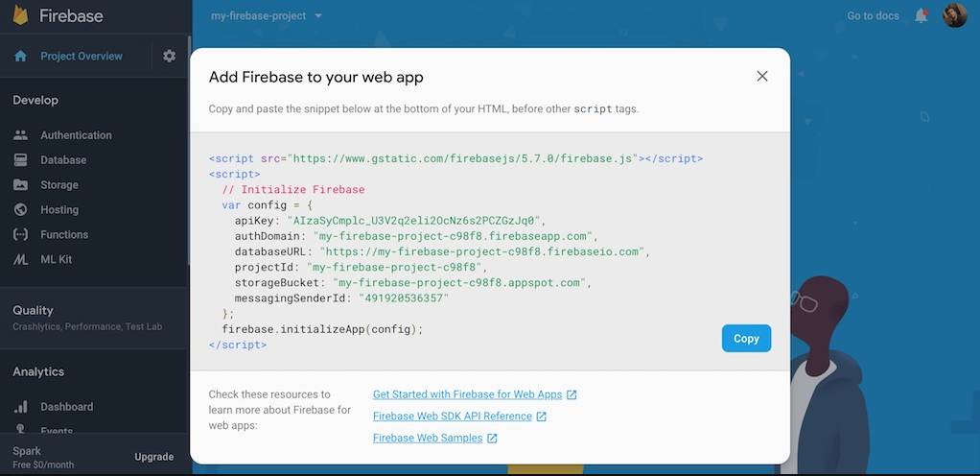Click the "// Initialize Firebase" comment
The width and height of the screenshot is (980, 476).
[293, 189]
